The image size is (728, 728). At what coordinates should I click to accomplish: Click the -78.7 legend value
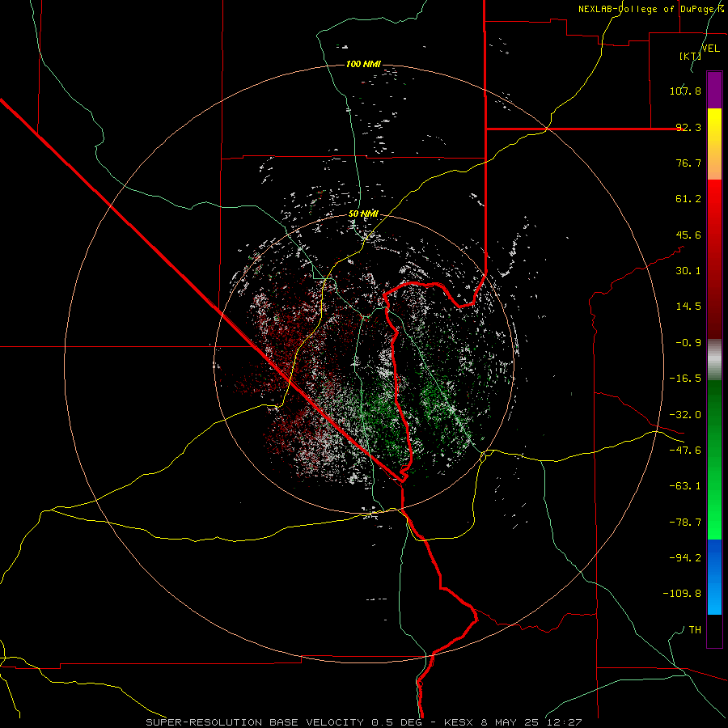(x=685, y=523)
